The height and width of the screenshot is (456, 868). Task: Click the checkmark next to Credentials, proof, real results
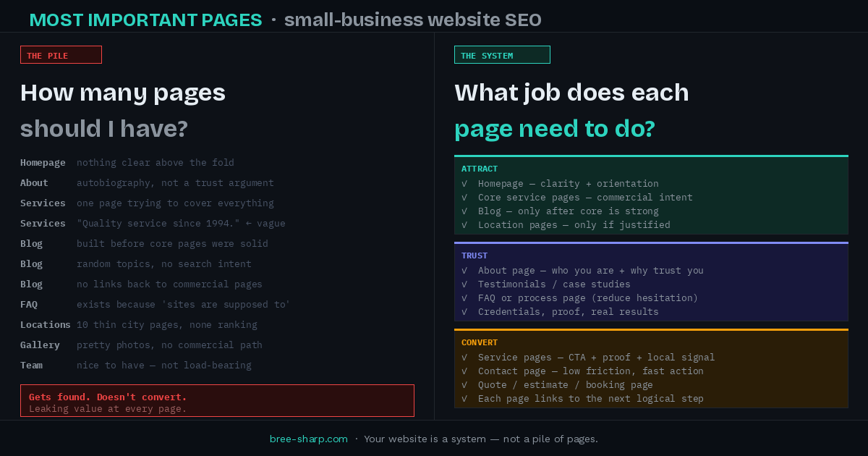click(x=464, y=311)
